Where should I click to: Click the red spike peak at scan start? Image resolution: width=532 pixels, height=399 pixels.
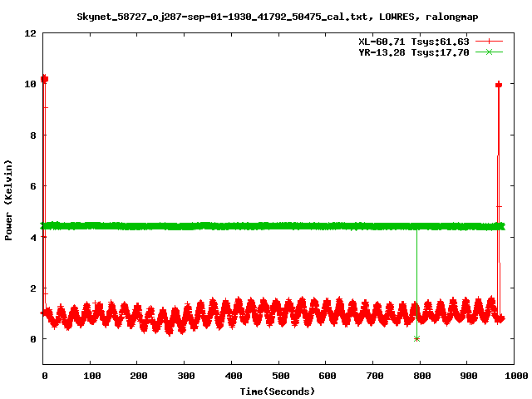pyautogui.click(x=44, y=79)
